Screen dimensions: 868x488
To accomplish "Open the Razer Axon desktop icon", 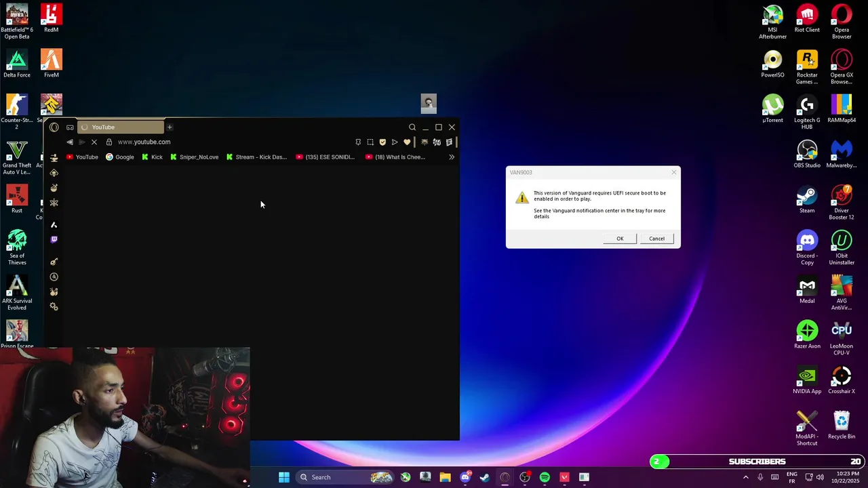I will point(807,335).
